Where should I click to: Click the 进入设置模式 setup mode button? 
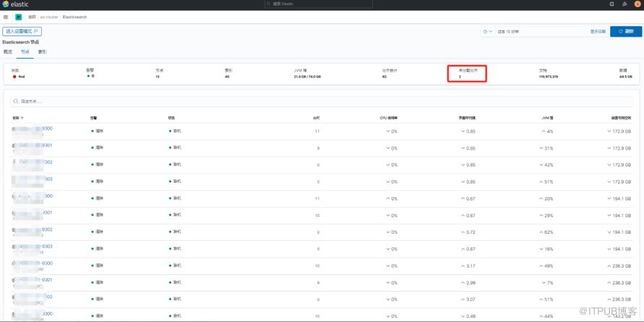point(22,32)
